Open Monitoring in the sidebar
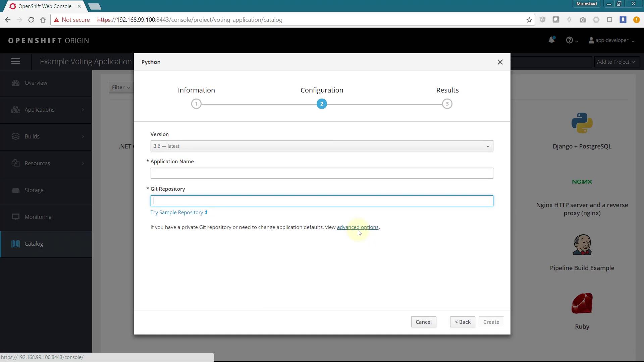Image resolution: width=644 pixels, height=362 pixels. coord(46,217)
